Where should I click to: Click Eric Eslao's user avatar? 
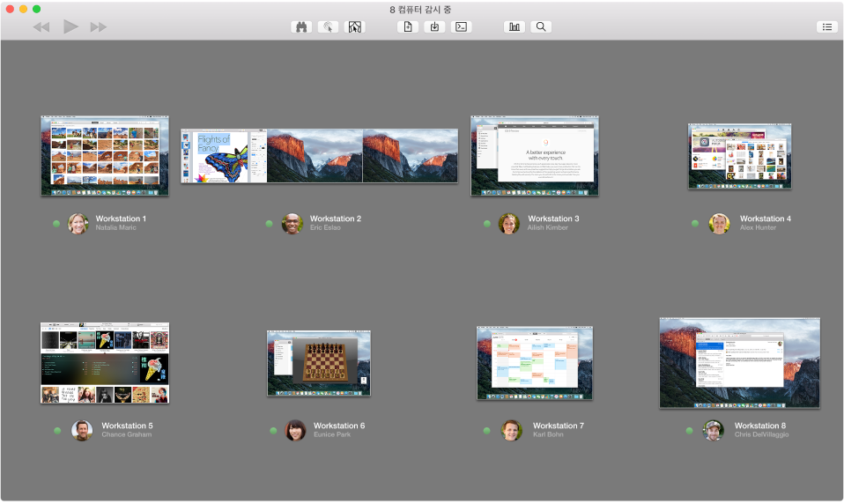292,223
